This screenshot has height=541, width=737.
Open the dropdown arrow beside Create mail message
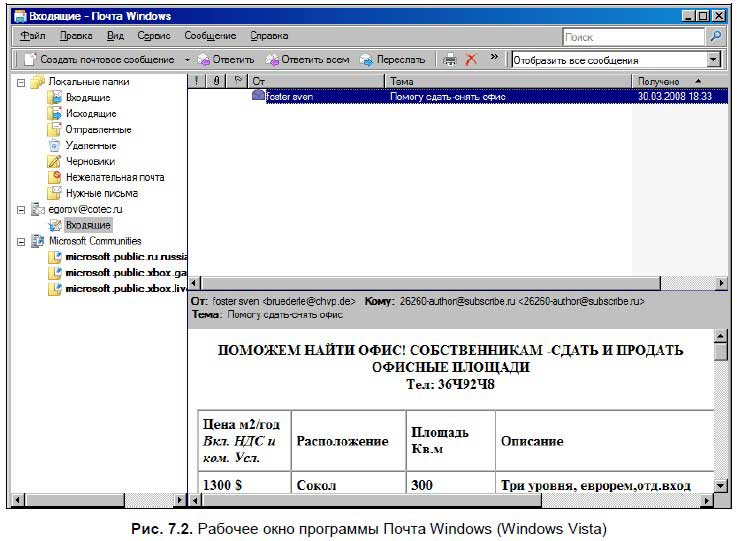pyautogui.click(x=187, y=60)
